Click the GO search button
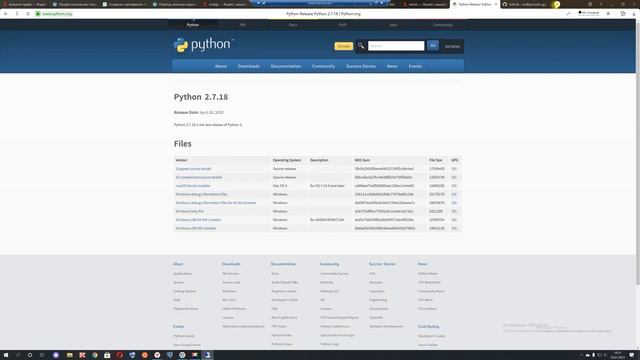This screenshot has width=640, height=360. point(433,46)
